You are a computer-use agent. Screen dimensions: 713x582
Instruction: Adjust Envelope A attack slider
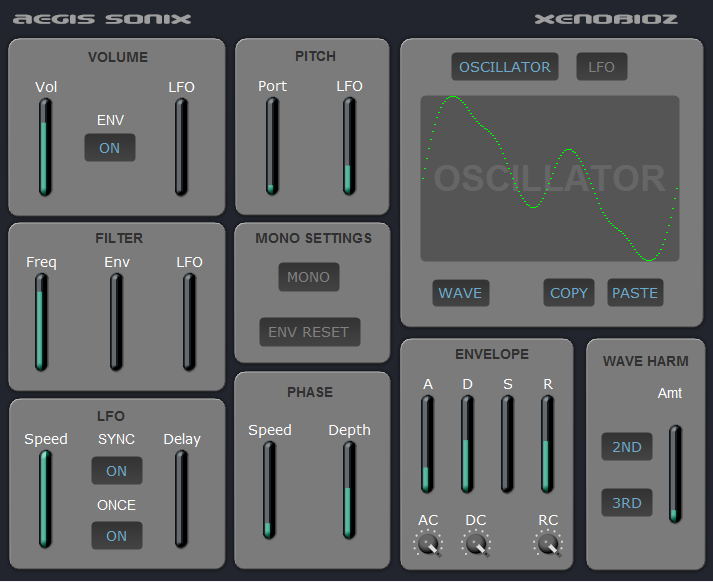[427, 444]
